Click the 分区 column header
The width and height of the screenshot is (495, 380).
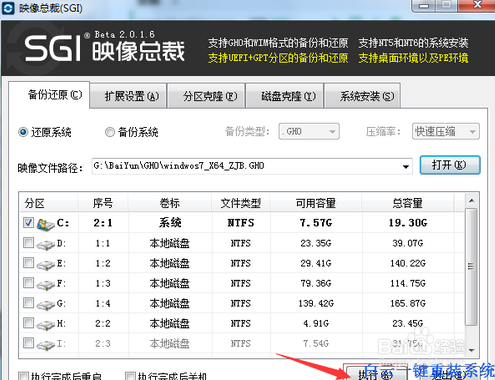click(x=48, y=203)
